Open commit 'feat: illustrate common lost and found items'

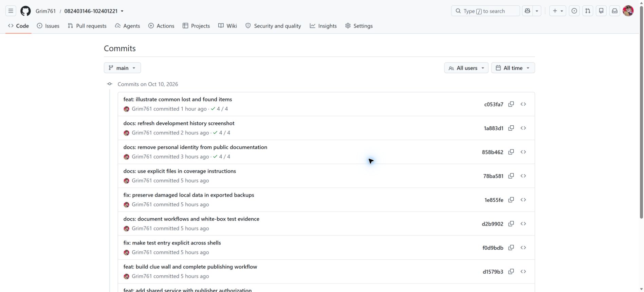coord(178,99)
